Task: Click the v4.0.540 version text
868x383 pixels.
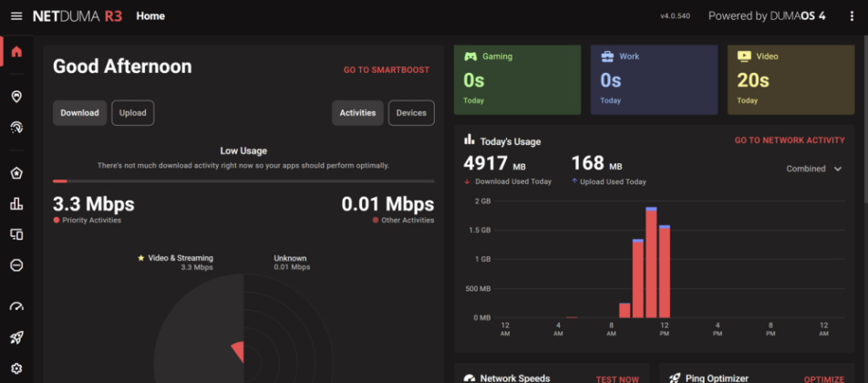Action: (x=675, y=16)
